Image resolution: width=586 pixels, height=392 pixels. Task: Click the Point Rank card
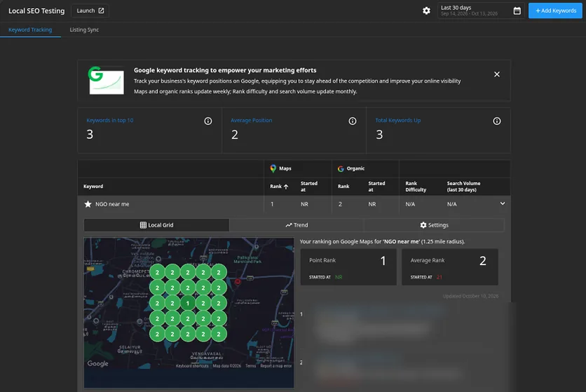(348, 267)
